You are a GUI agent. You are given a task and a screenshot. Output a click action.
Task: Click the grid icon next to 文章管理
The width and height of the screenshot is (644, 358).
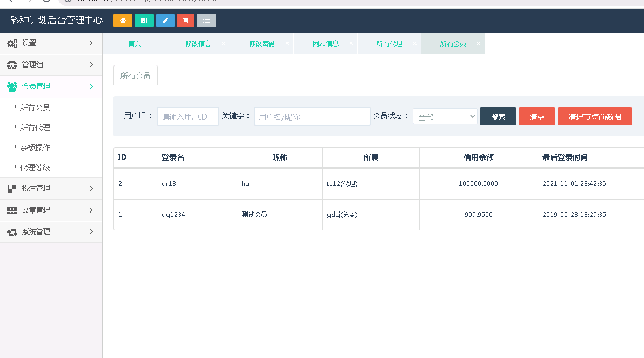[x=11, y=210]
